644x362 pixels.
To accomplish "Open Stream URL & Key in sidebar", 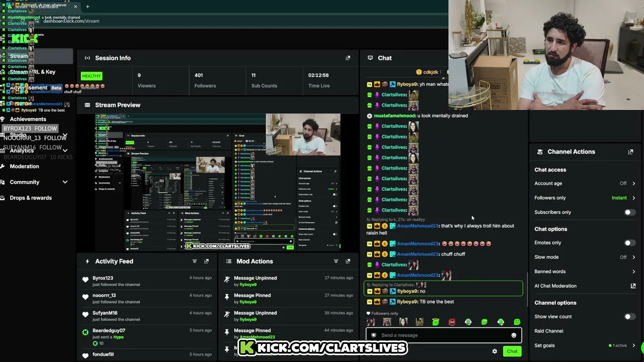I will click(x=33, y=72).
